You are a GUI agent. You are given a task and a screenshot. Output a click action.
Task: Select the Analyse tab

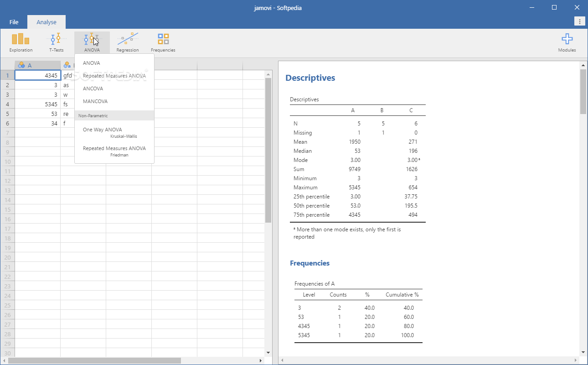point(46,22)
